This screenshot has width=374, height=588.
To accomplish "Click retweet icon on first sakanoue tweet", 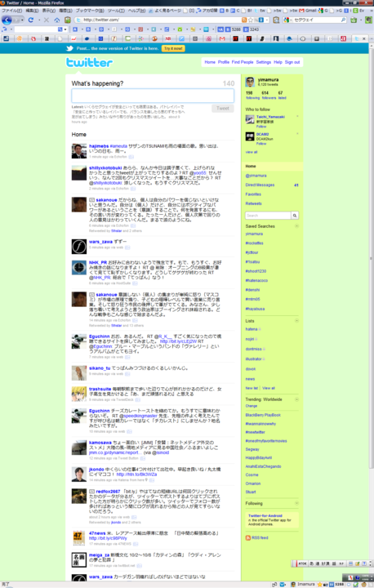I will pyautogui.click(x=92, y=200).
